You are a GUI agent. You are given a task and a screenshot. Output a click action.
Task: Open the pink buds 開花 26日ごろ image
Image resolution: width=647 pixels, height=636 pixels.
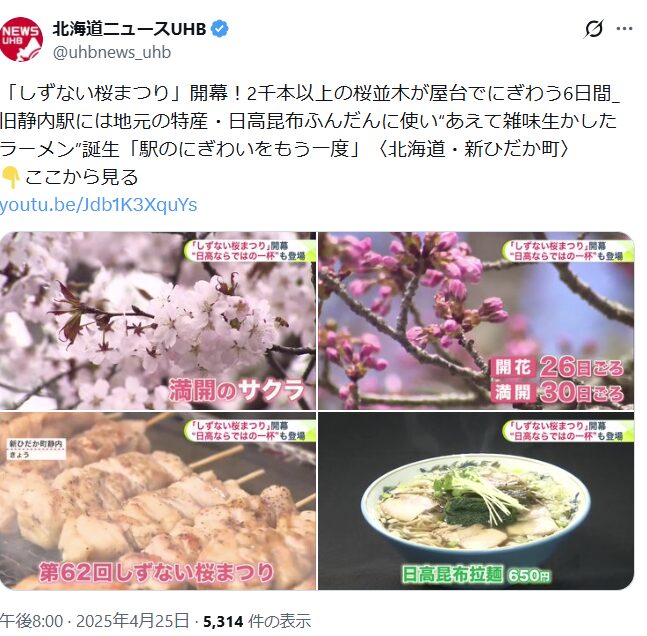coord(476,321)
